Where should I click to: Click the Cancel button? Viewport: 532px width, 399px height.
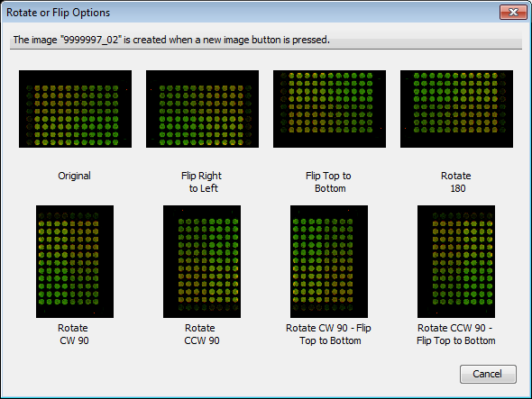point(488,374)
